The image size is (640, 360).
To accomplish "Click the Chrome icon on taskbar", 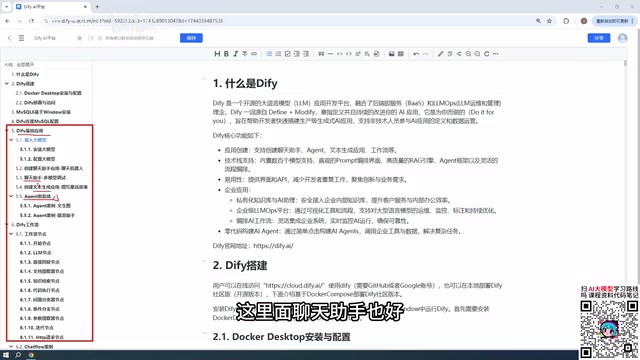I will click(x=31, y=355).
